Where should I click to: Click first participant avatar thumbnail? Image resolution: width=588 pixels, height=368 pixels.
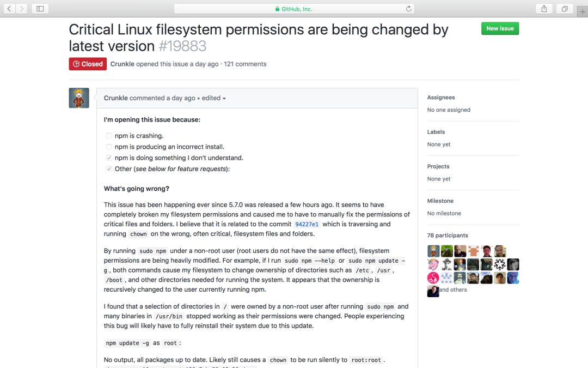tap(433, 251)
